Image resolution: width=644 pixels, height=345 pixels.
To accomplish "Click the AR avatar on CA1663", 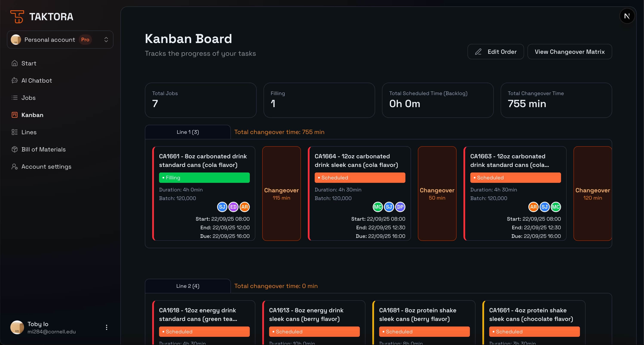I will click(x=534, y=207).
